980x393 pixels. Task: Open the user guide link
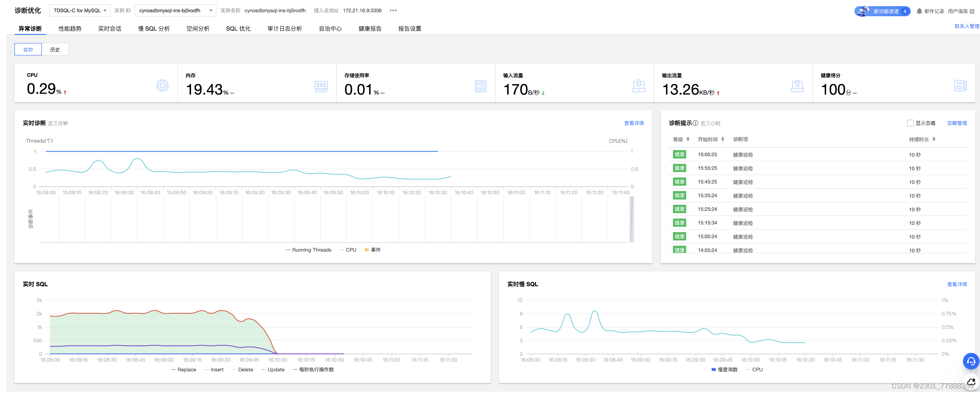958,11
